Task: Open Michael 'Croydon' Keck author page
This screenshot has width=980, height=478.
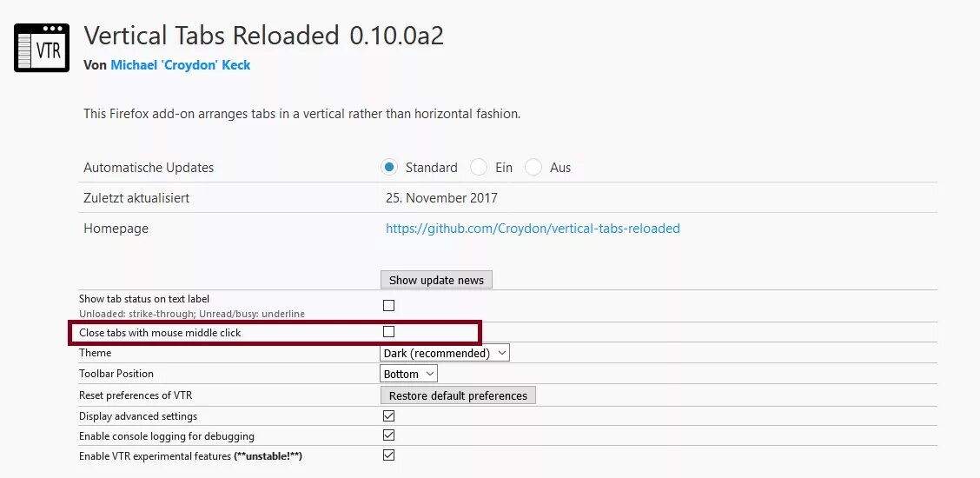Action: click(180, 65)
